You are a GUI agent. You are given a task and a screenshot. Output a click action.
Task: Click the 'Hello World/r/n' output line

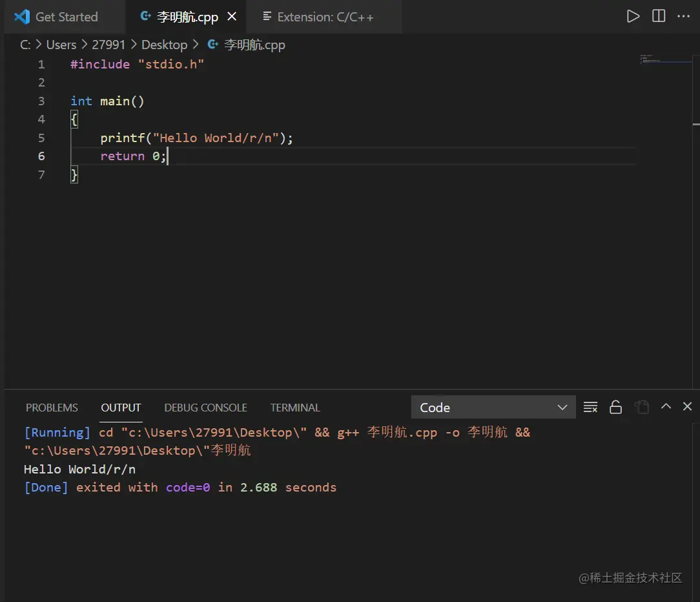point(79,469)
